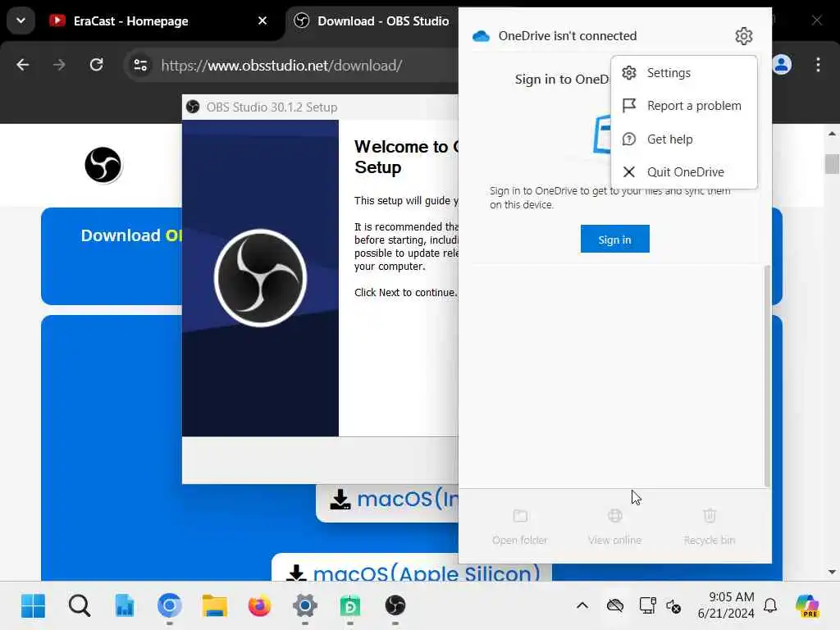
Task: Open File Explorer from the taskbar
Action: coord(215,606)
